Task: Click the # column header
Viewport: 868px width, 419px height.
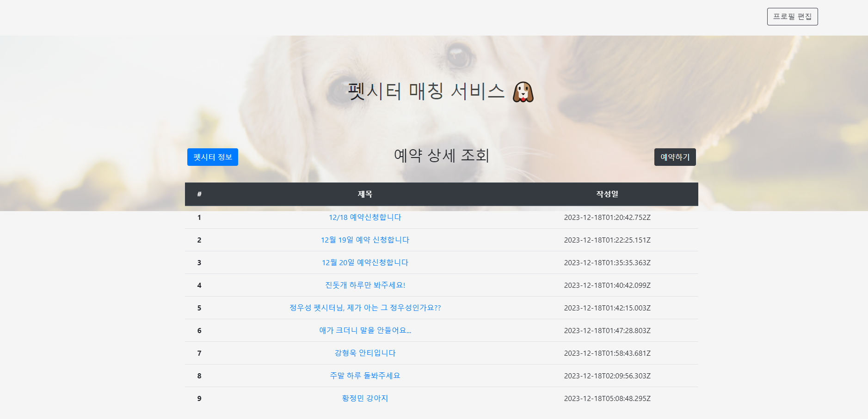Action: [x=199, y=194]
